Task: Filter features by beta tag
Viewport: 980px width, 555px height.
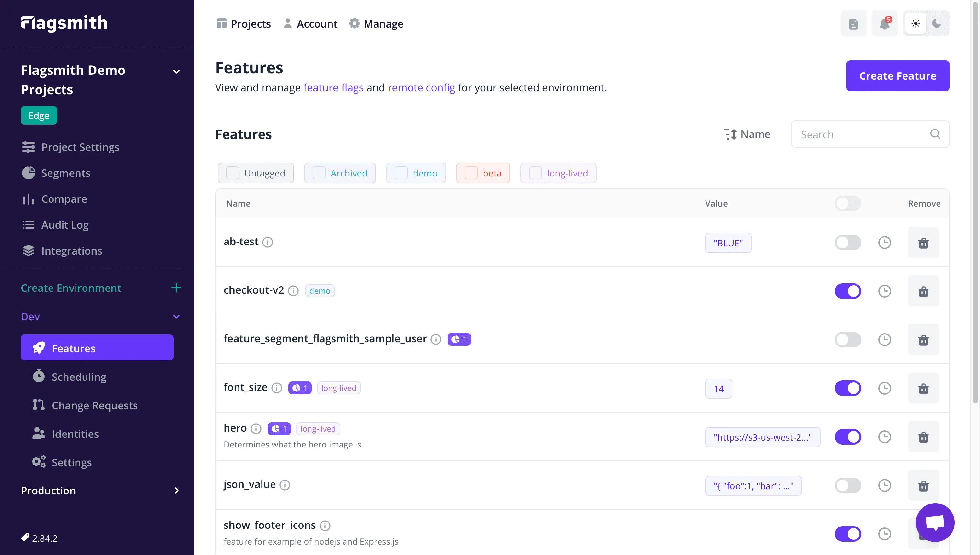Action: (x=483, y=173)
